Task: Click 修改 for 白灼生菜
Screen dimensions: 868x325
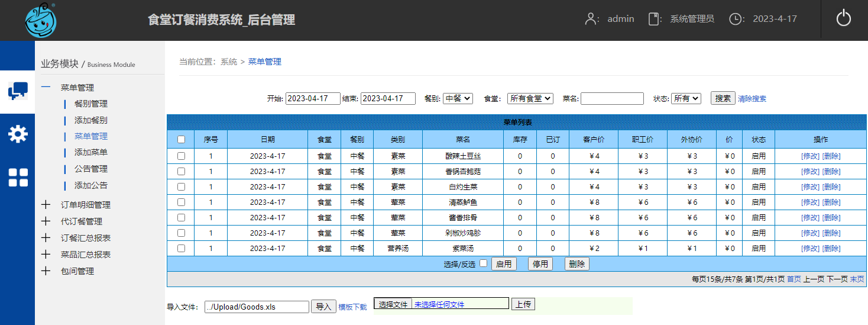Action: pos(811,187)
